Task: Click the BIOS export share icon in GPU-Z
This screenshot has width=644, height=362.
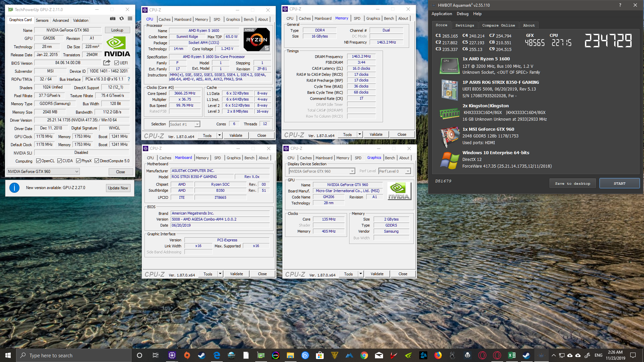Action: click(107, 63)
